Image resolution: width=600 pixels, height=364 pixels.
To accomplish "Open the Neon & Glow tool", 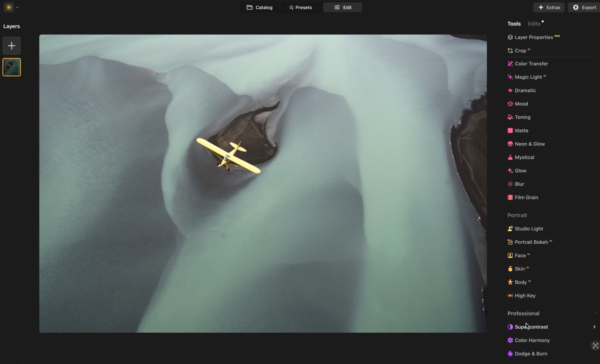I will (x=526, y=144).
